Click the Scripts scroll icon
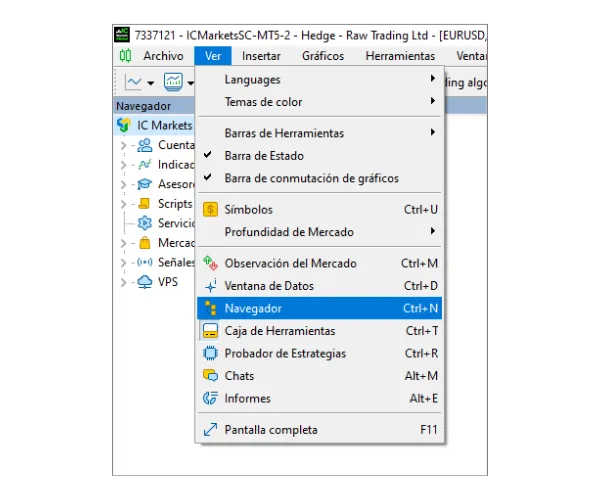Screen dimensions: 600x500 click(x=144, y=204)
